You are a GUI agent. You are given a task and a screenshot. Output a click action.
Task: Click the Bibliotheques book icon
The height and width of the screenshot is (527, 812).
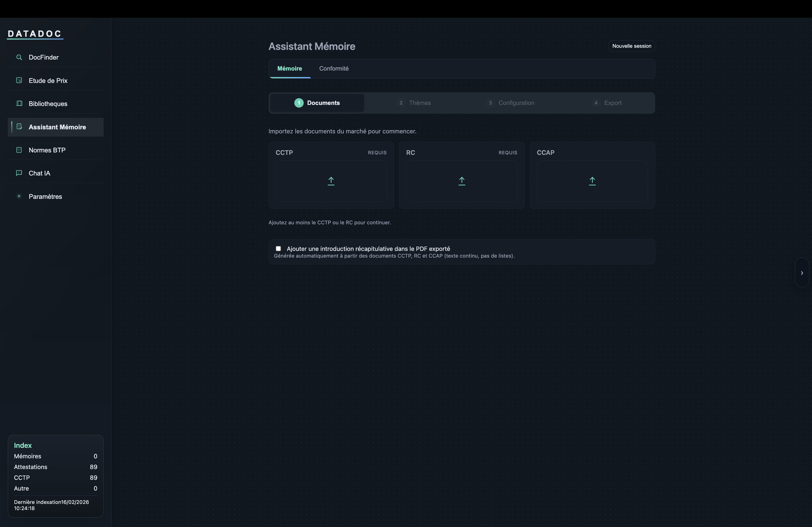click(x=19, y=104)
